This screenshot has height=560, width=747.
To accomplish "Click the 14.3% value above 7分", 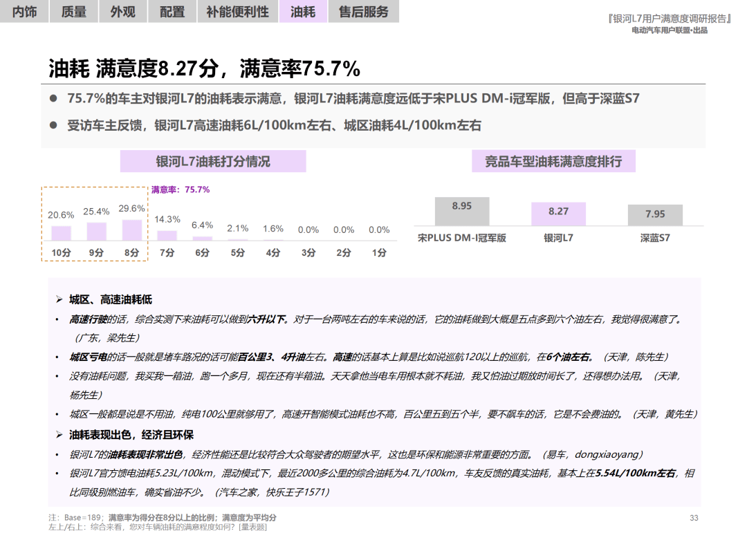I will click(x=167, y=220).
